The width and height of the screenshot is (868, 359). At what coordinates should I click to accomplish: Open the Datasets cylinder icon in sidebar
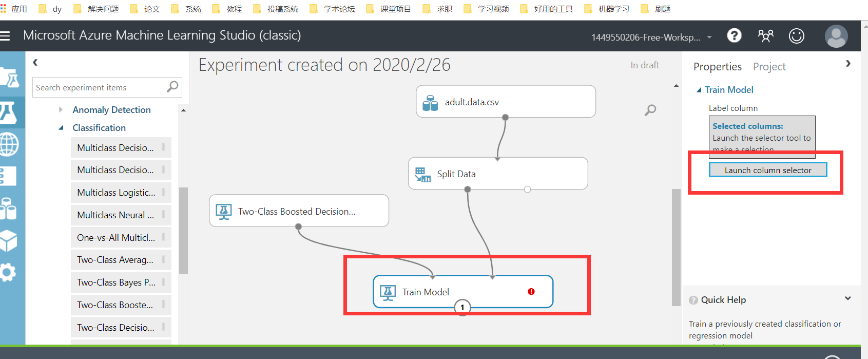click(8, 209)
